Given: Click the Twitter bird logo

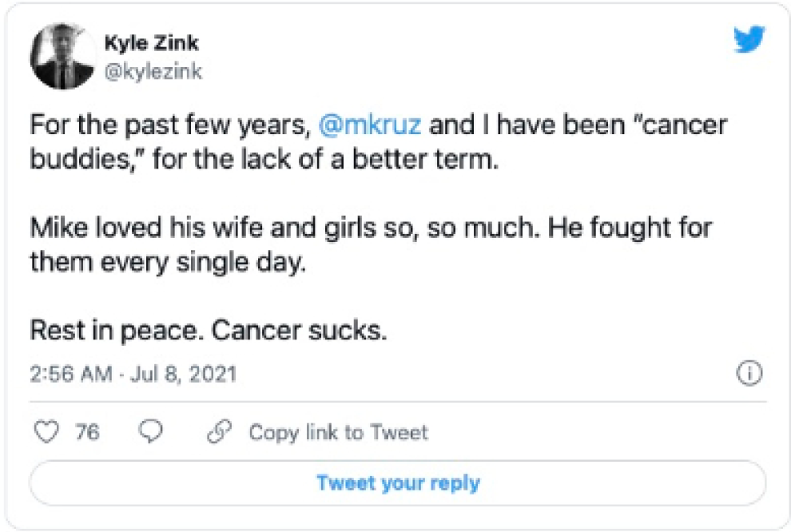Looking at the screenshot, I should (x=749, y=40).
